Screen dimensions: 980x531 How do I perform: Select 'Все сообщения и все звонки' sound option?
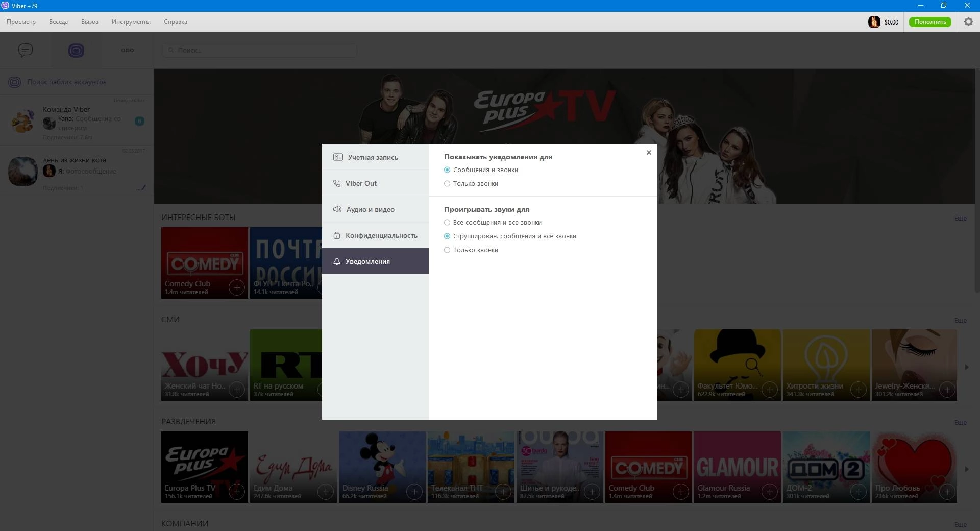click(x=447, y=223)
